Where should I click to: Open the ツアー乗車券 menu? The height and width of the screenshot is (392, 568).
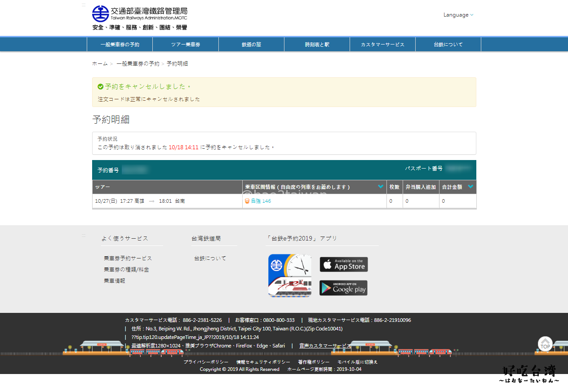click(186, 45)
